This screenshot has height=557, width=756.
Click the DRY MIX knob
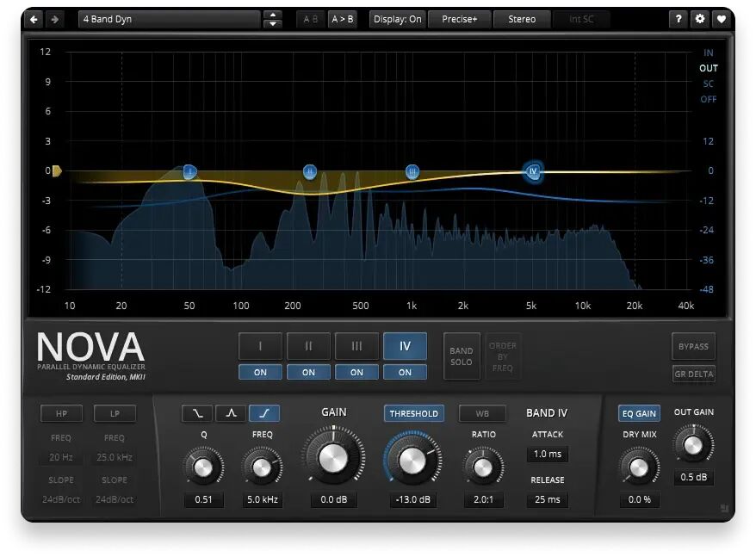[639, 467]
